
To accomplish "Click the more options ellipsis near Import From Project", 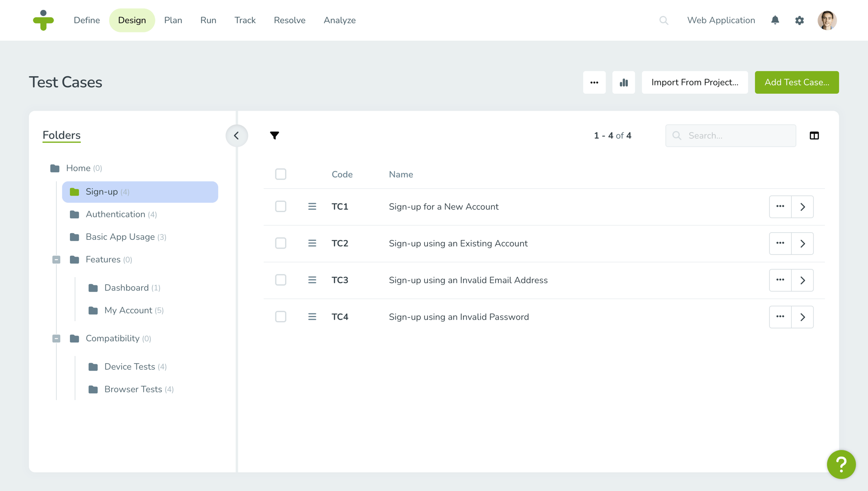I will pos(594,82).
